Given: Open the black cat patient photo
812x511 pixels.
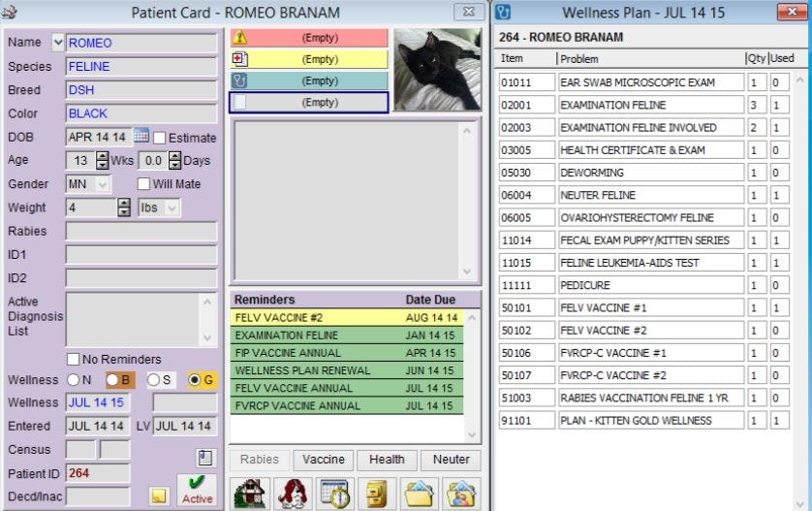Looking at the screenshot, I should point(438,70).
